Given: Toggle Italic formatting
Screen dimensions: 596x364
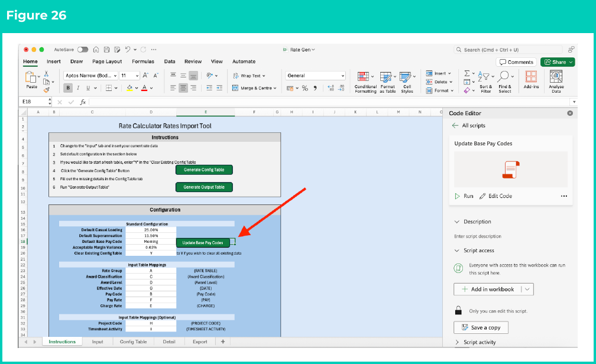Looking at the screenshot, I should click(x=78, y=88).
